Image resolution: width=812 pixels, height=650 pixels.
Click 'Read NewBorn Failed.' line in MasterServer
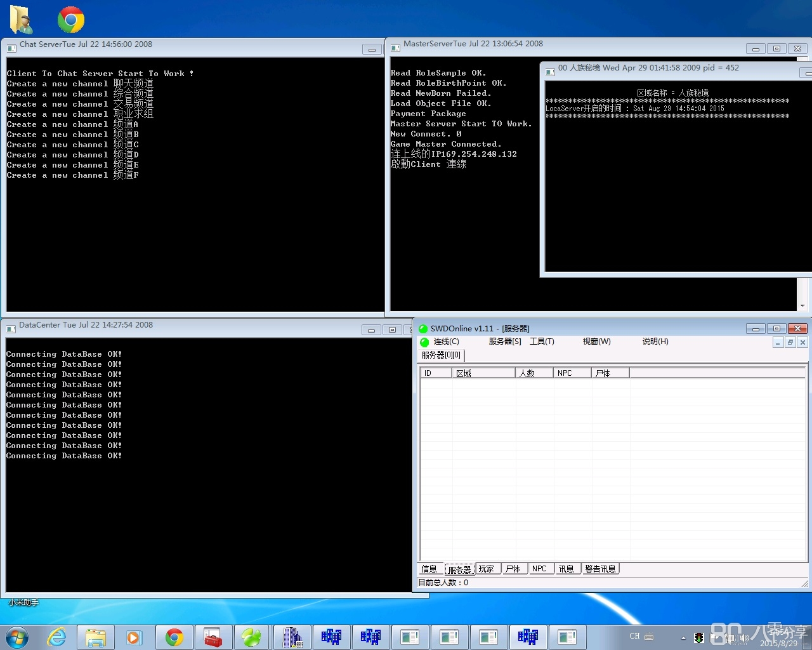coord(441,93)
